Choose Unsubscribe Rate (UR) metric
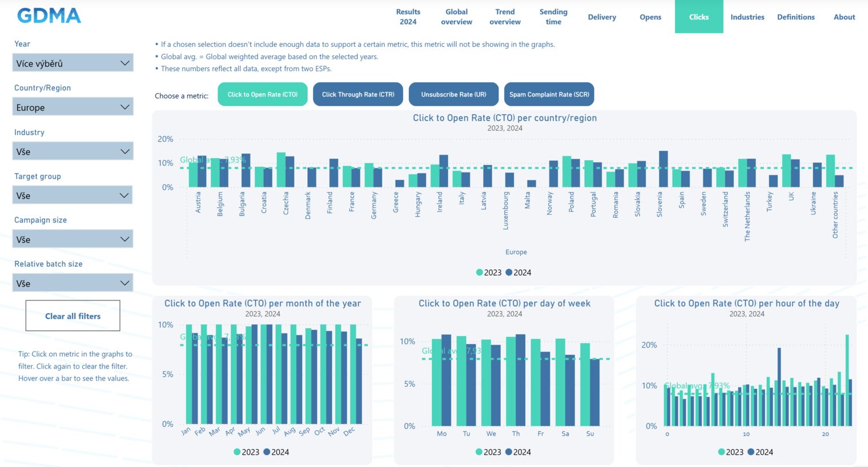The width and height of the screenshot is (868, 467). pos(454,94)
